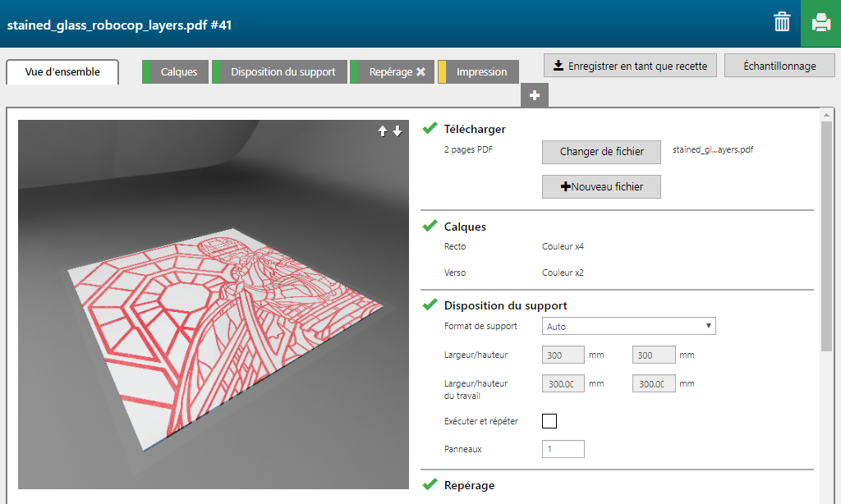This screenshot has width=841, height=504.
Task: Click the job title stained_glass_robocop_layers.pdf #41
Action: point(119,25)
